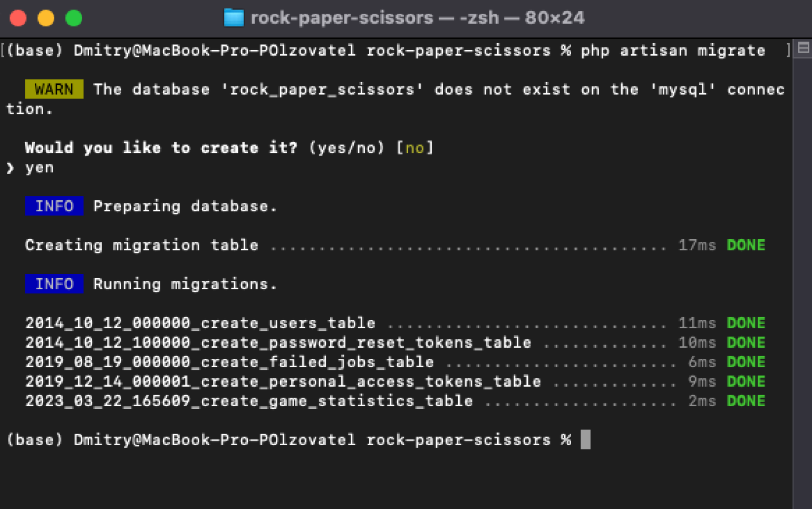Close the terminal window with red button

pyautogui.click(x=18, y=18)
